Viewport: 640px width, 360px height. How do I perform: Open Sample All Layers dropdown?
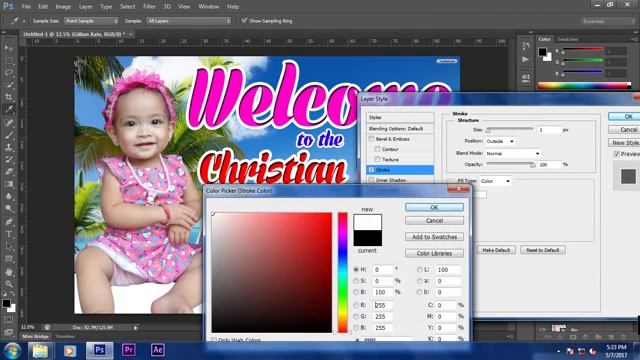[189, 21]
